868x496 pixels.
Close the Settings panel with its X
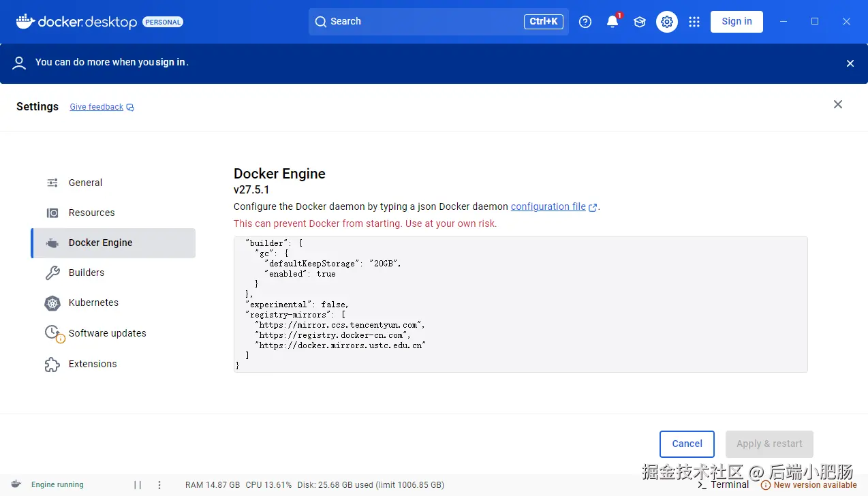[x=838, y=104]
